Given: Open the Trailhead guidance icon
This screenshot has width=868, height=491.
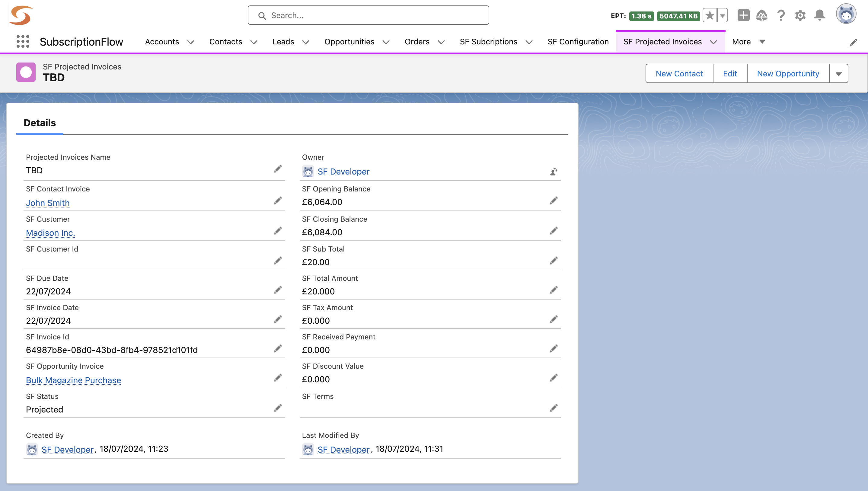Looking at the screenshot, I should [x=761, y=15].
